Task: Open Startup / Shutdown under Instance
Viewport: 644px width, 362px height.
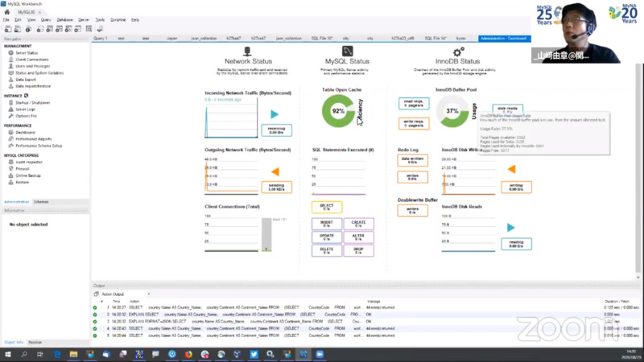Action: click(x=32, y=103)
